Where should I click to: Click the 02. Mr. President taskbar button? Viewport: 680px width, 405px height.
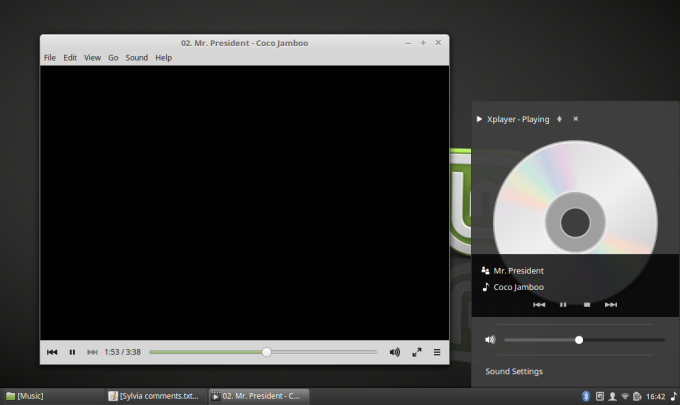(259, 396)
